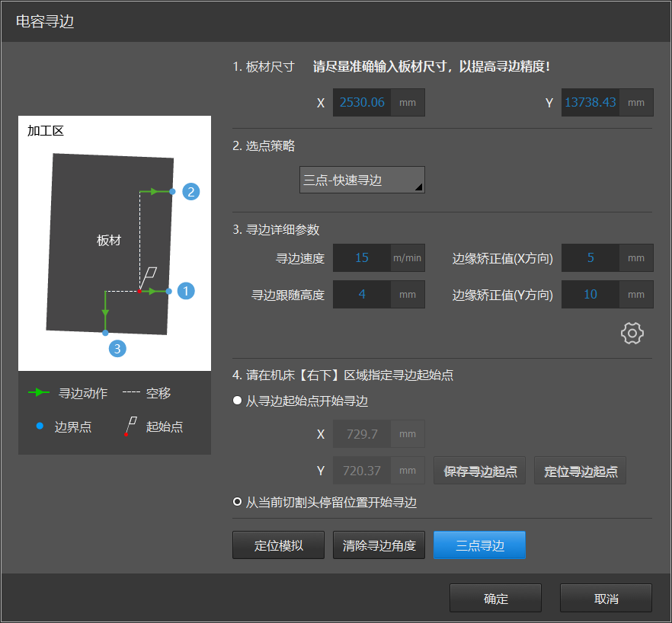Viewport: 672px width, 623px height.
Task: Select 从当前切割头停留位置开始寻边 radio option
Action: click(x=238, y=503)
